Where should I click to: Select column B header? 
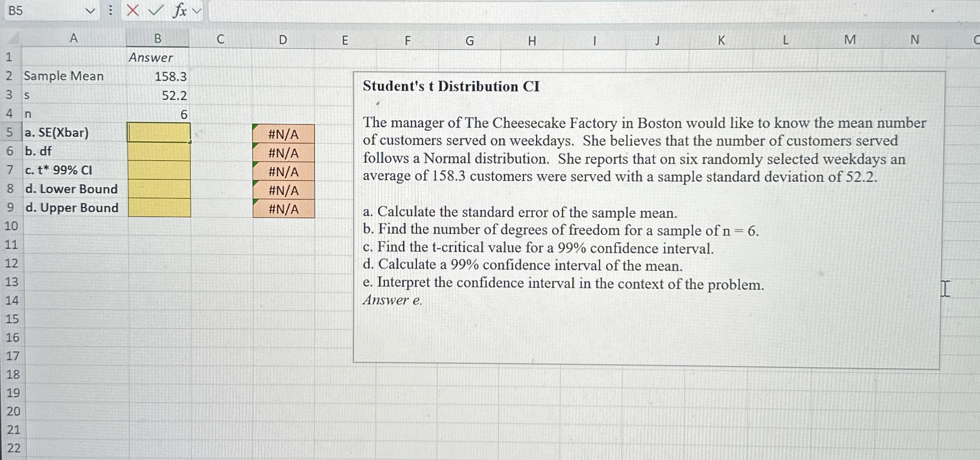click(158, 39)
